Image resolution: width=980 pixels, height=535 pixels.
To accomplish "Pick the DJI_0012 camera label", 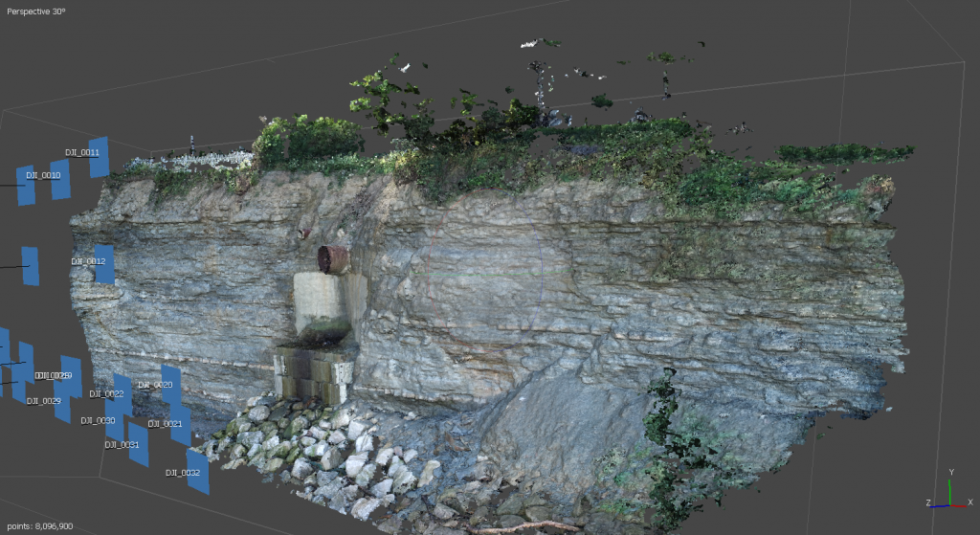I will coord(88,262).
